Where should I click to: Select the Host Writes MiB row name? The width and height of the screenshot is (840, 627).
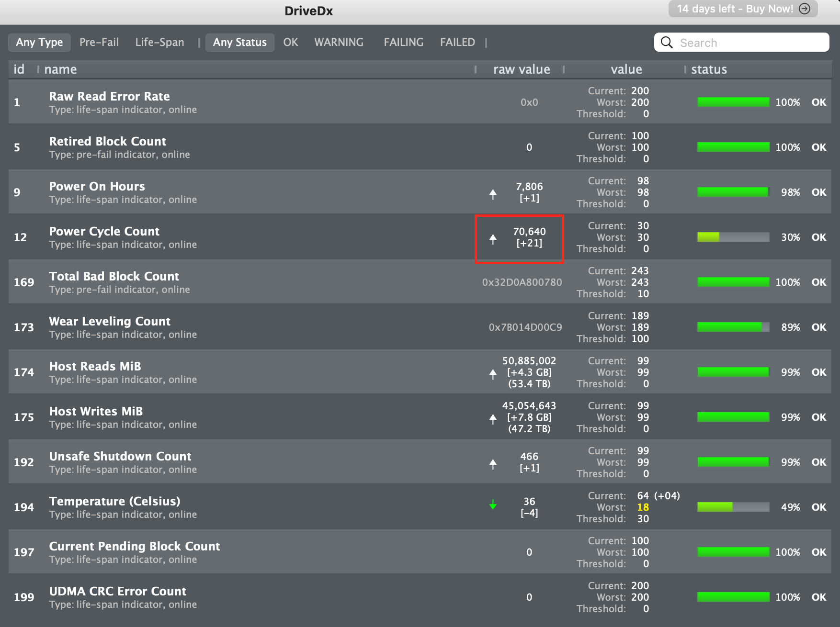point(96,411)
